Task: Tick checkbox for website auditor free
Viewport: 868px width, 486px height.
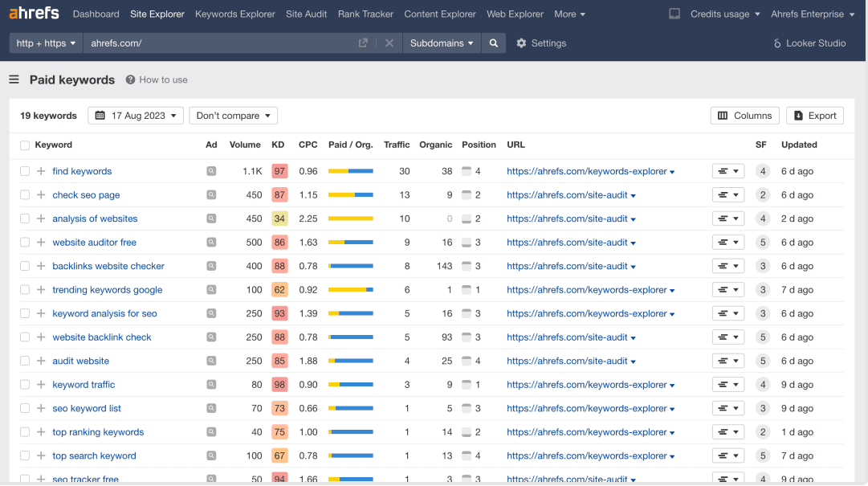Action: pos(24,243)
